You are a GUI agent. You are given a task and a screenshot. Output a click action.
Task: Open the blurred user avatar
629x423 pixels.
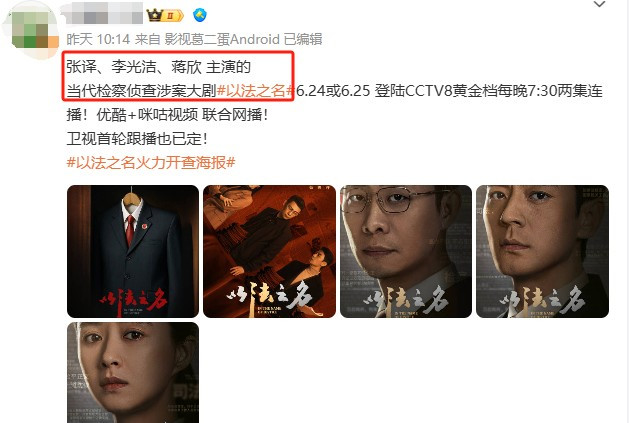[31, 30]
